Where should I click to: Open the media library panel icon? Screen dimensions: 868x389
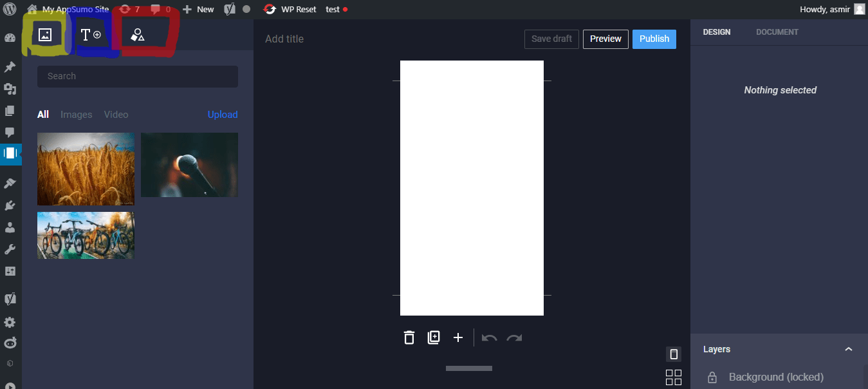point(45,35)
